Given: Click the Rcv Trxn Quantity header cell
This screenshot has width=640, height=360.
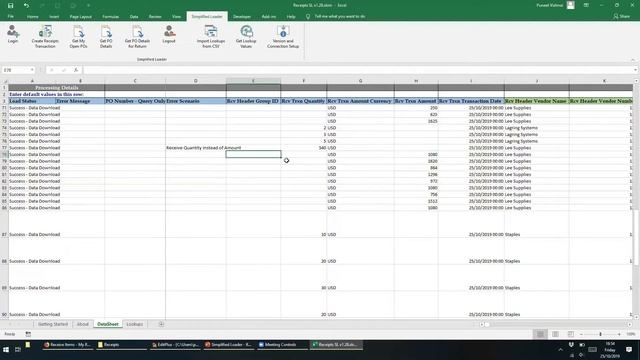Looking at the screenshot, I should tap(304, 101).
